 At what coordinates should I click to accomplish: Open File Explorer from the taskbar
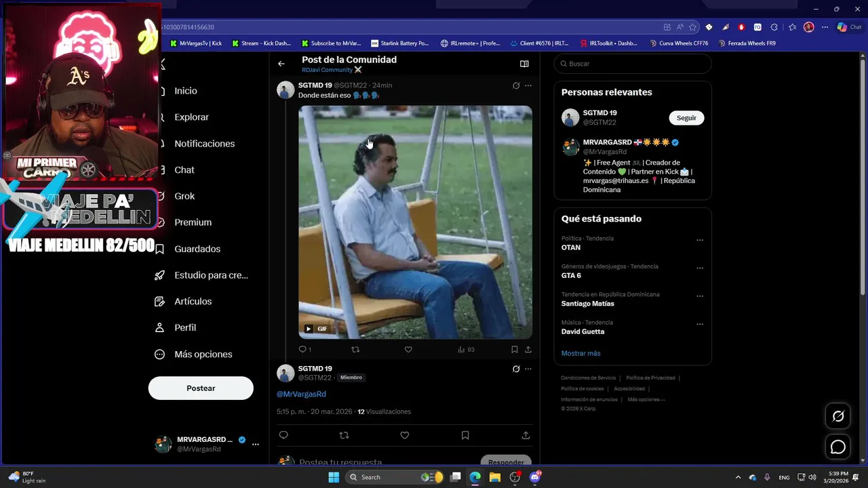(495, 477)
